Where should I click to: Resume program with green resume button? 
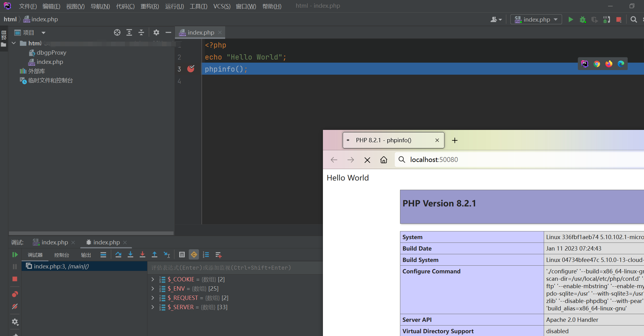point(15,255)
